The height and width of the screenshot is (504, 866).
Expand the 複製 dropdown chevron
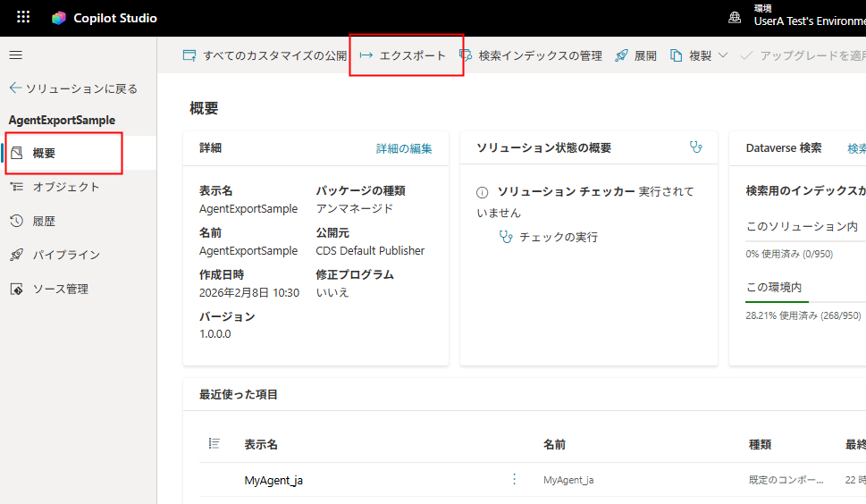pos(722,55)
